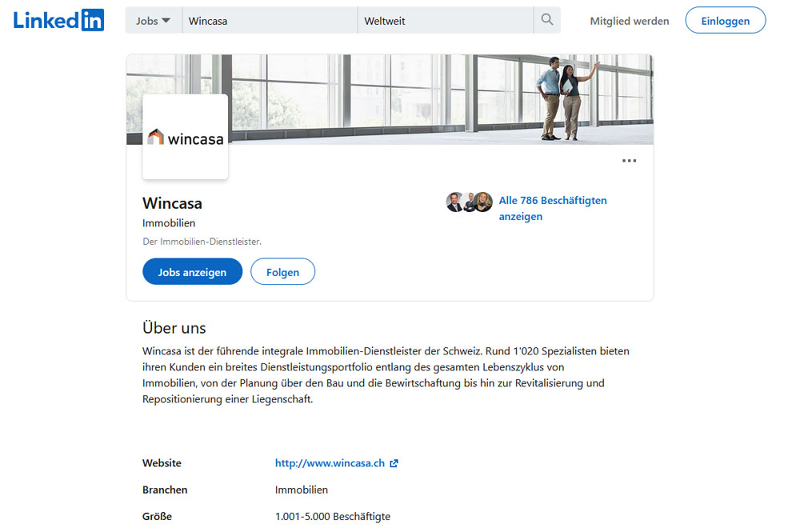Click the Über uns heading
Screen dimensions: 800x532
(x=174, y=328)
